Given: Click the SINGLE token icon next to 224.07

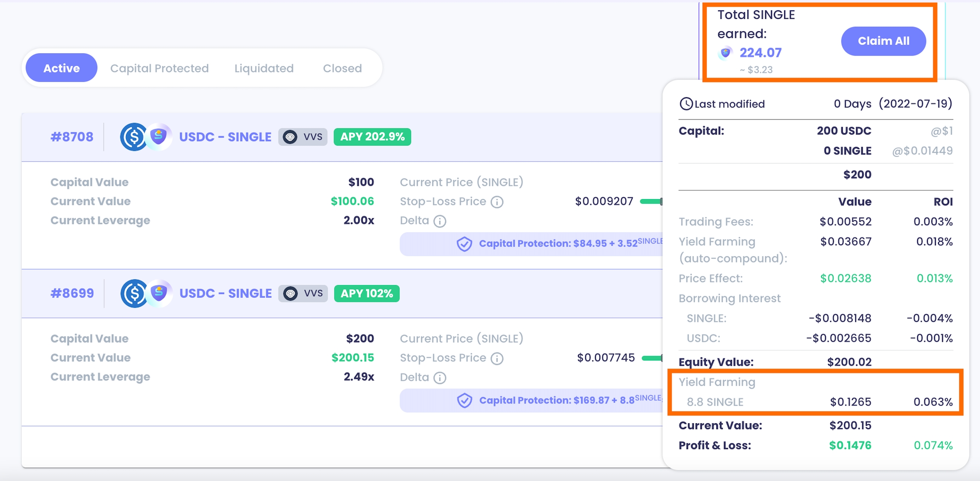Looking at the screenshot, I should (x=726, y=53).
